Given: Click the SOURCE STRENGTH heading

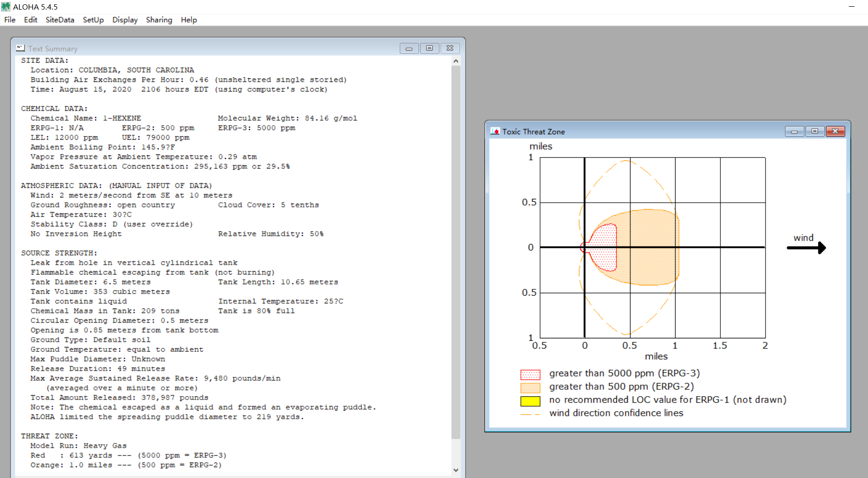Looking at the screenshot, I should pos(59,253).
